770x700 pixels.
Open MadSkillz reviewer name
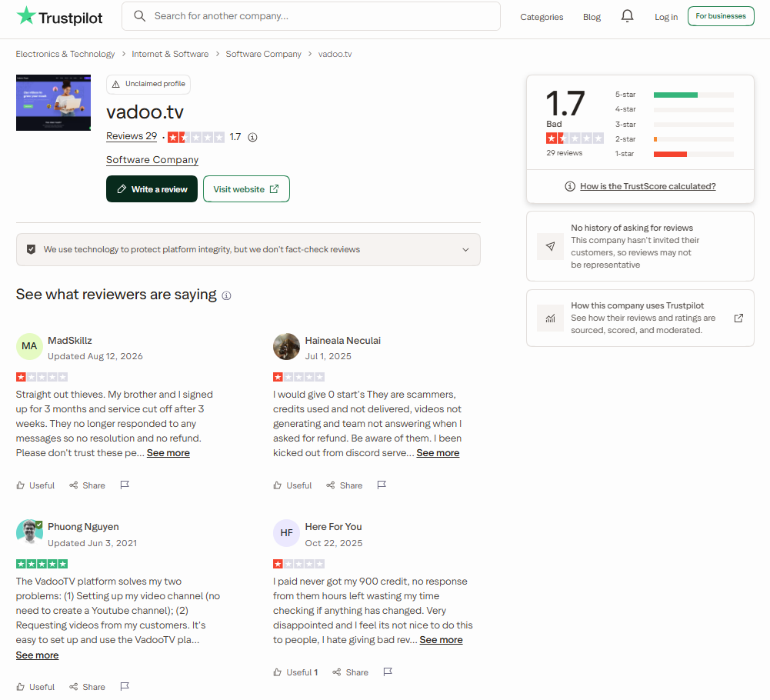click(x=70, y=341)
